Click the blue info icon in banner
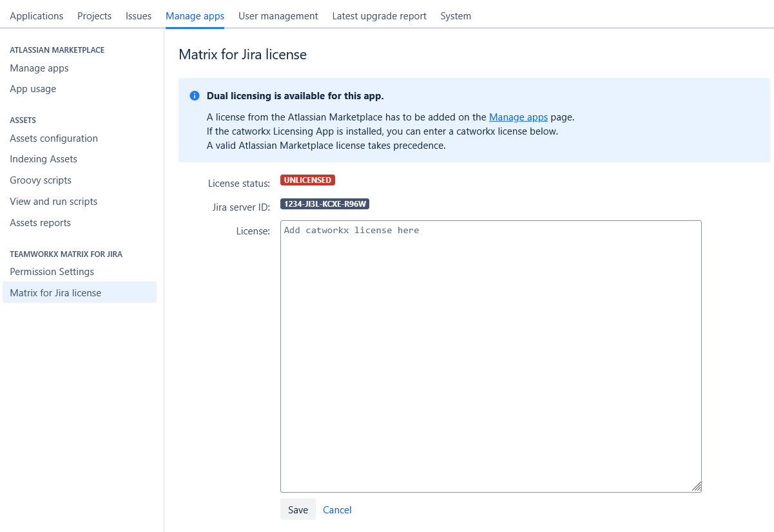Viewport: 774px width, 532px height. click(195, 96)
